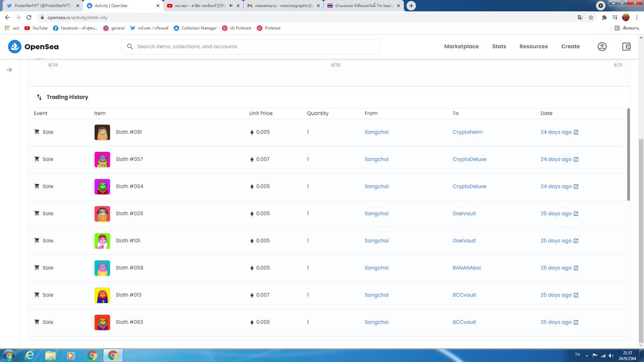Click TH language indicator in system tray

pyautogui.click(x=577, y=355)
